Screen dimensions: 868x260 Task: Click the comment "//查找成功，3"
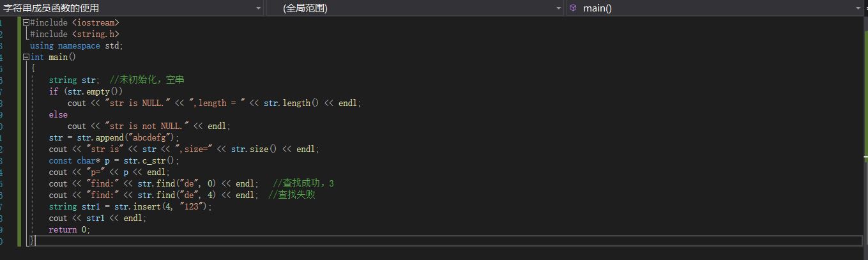click(303, 183)
